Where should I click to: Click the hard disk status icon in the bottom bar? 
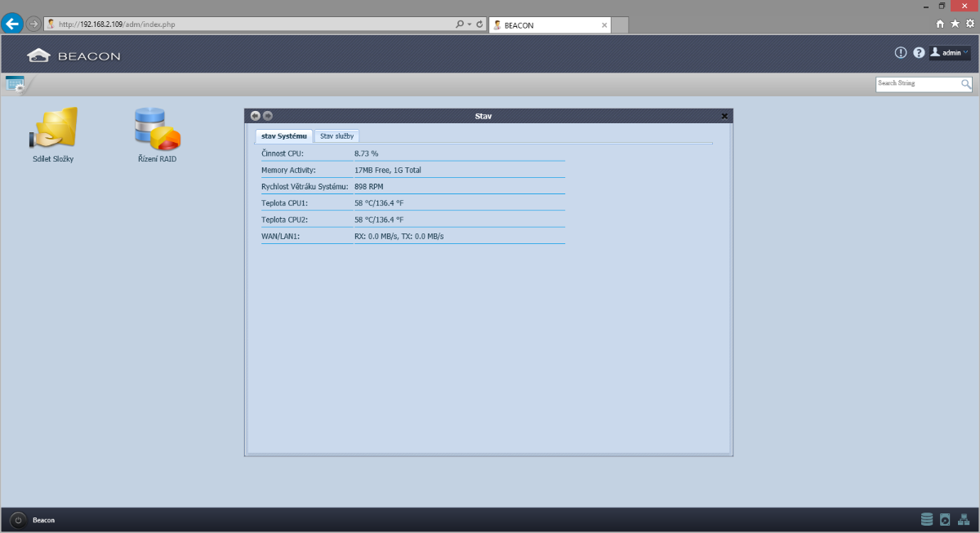945,519
